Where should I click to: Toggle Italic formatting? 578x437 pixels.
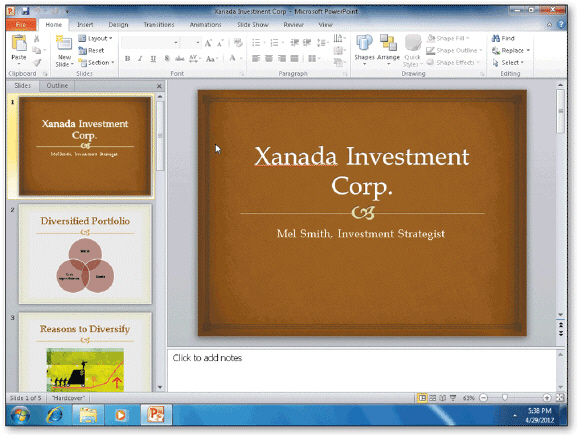tap(140, 59)
